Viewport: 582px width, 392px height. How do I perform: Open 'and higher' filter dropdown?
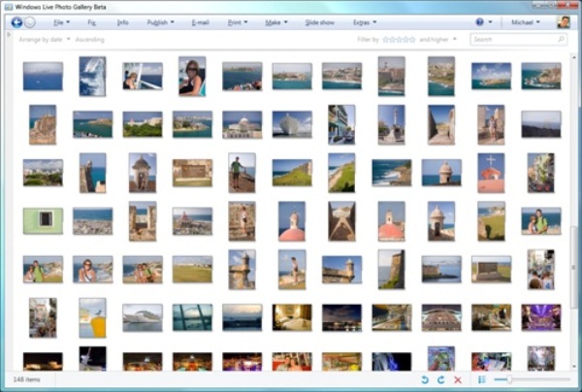439,40
